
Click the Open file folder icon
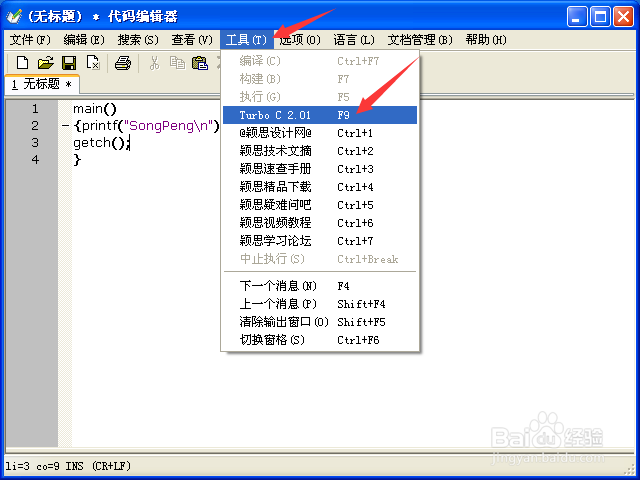pos(45,63)
